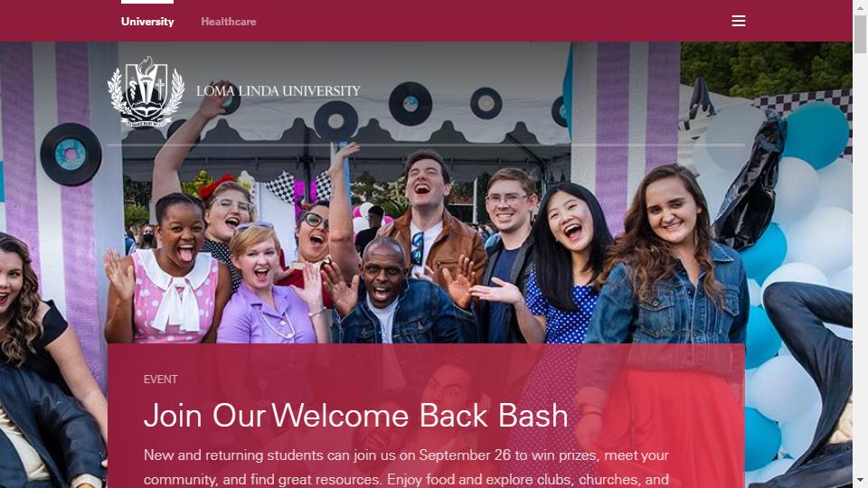Click the Loma Linda University shield crest

146,92
